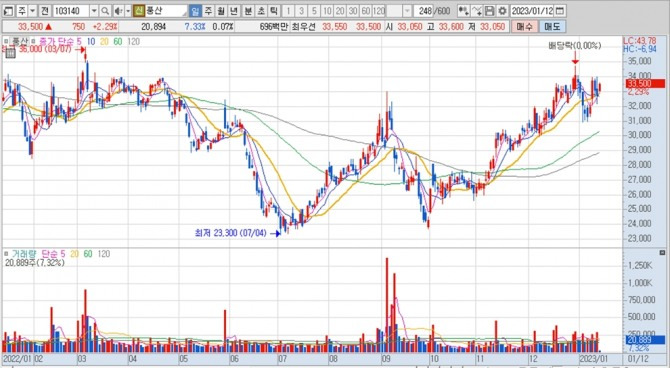The image size is (670, 368).
Task: Click the stock name field 풍산
Action: coord(165,11)
